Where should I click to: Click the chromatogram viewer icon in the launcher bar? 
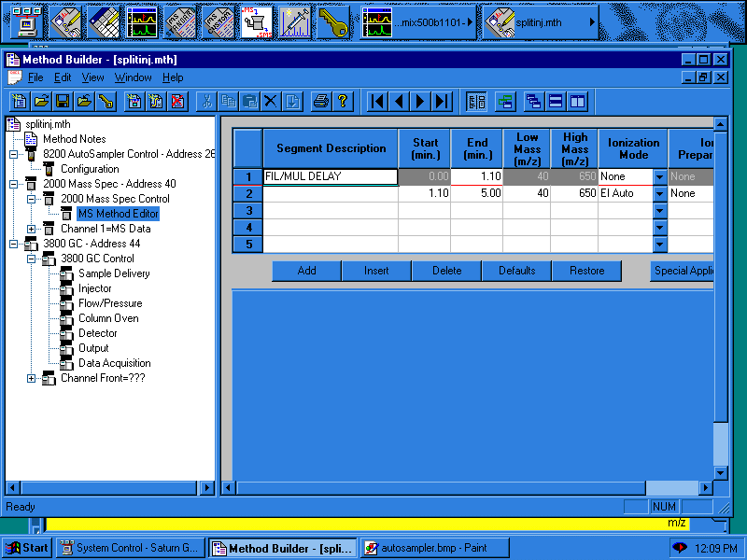point(142,21)
